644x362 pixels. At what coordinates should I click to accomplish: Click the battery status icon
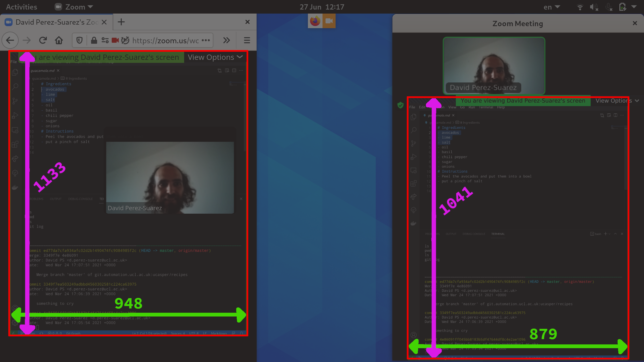coord(623,7)
